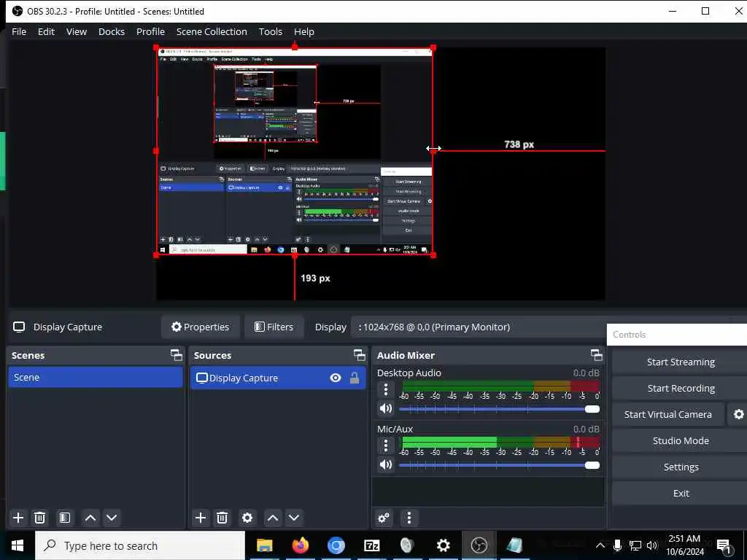Select Display Capture source row
This screenshot has height=560, width=747.
coord(278,378)
